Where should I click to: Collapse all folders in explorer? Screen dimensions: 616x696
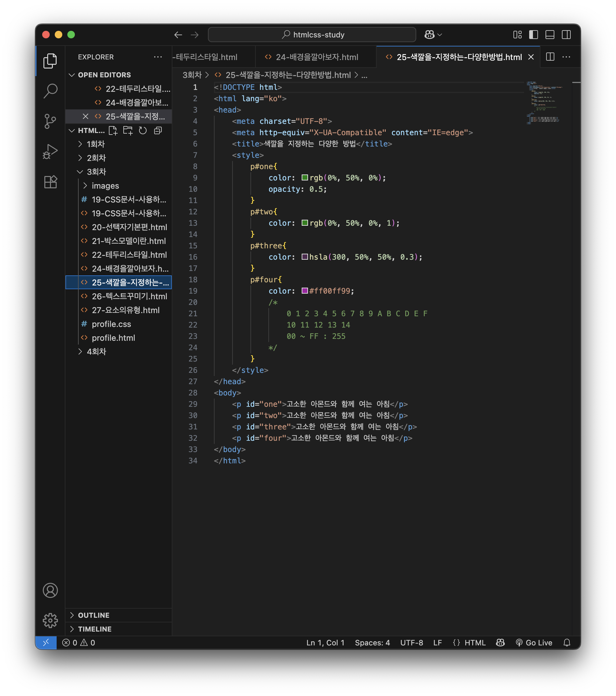point(158,130)
